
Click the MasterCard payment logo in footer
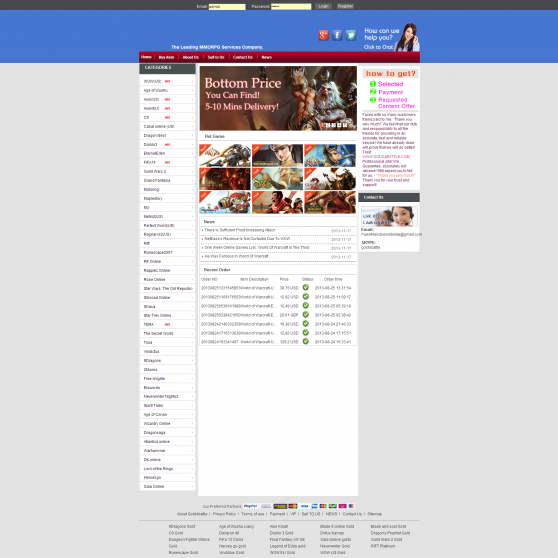pos(293,506)
